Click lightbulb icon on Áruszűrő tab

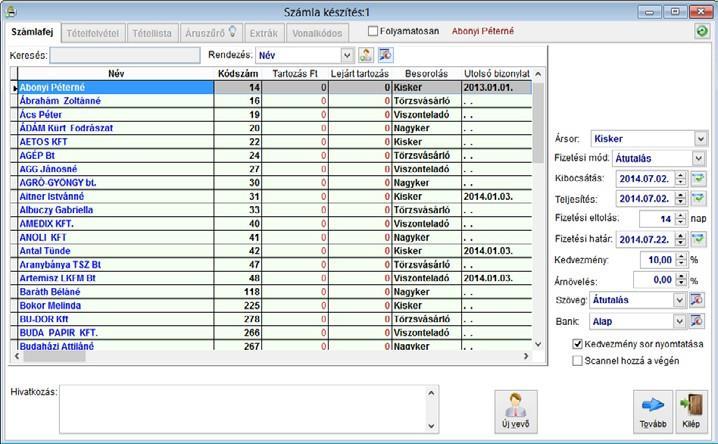tap(233, 32)
